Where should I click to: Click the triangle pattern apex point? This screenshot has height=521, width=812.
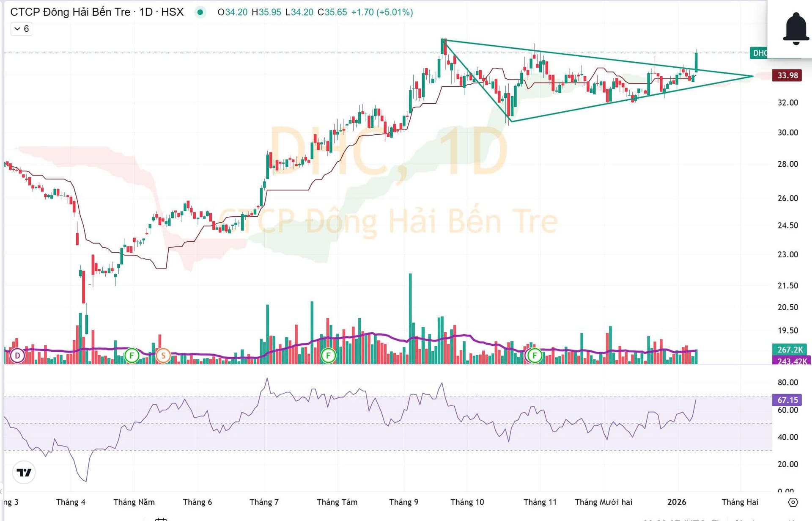coord(753,76)
